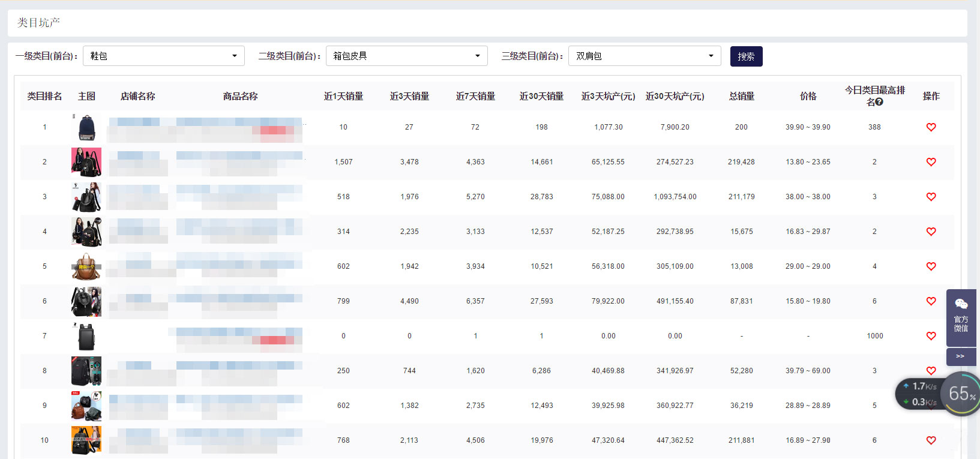Image resolution: width=980 pixels, height=459 pixels.
Task: Click the 近30天销量 column header
Action: pos(541,96)
